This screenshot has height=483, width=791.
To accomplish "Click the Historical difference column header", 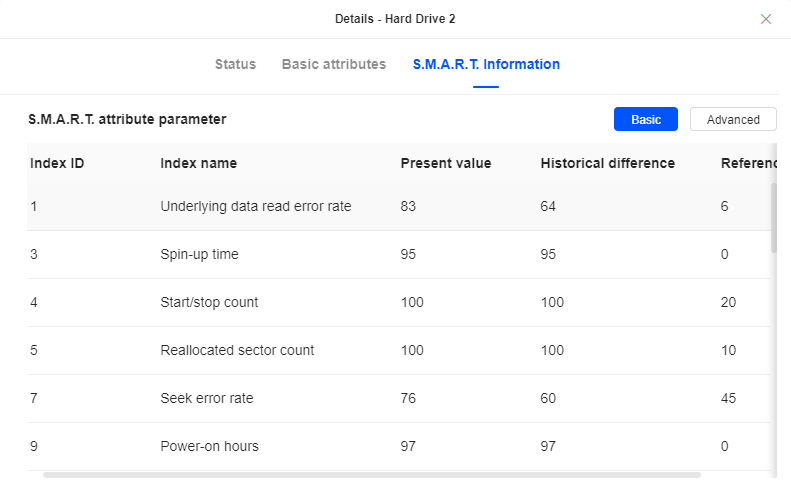I will [x=607, y=163].
